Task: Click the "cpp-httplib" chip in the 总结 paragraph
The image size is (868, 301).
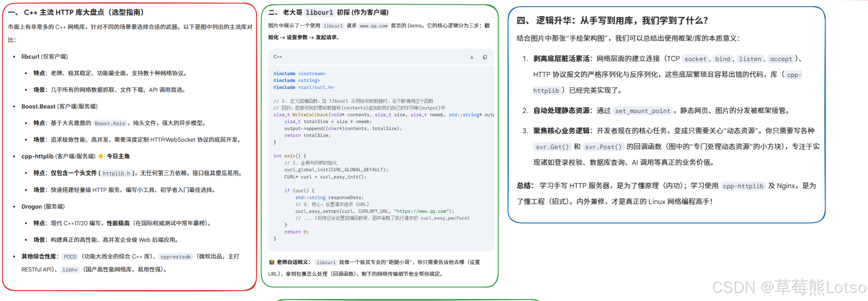Action: pyautogui.click(x=743, y=186)
